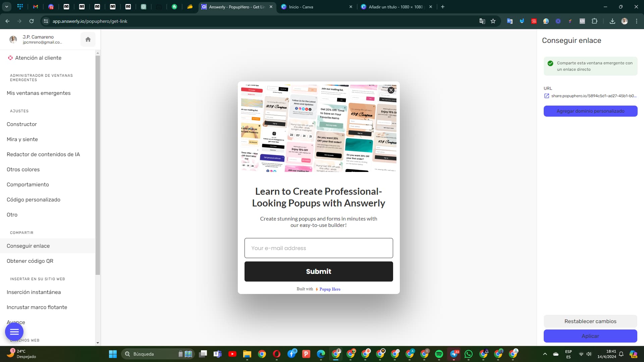
Task: Click the Your e-mail address field
Action: pos(319,248)
